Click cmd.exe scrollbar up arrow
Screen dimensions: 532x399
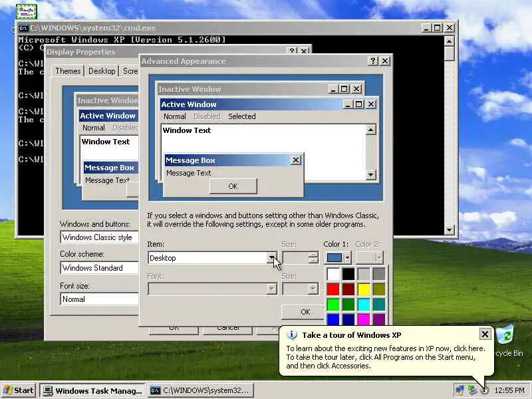pyautogui.click(x=450, y=41)
